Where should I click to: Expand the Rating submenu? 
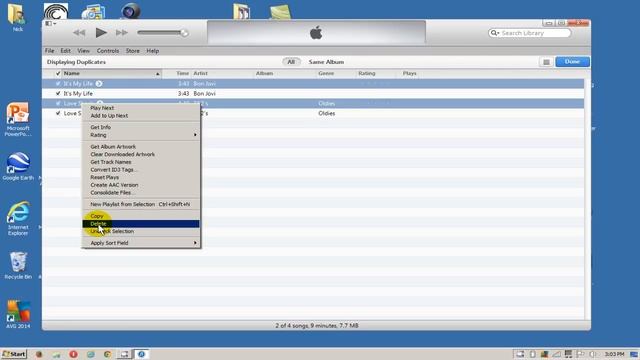click(141, 135)
